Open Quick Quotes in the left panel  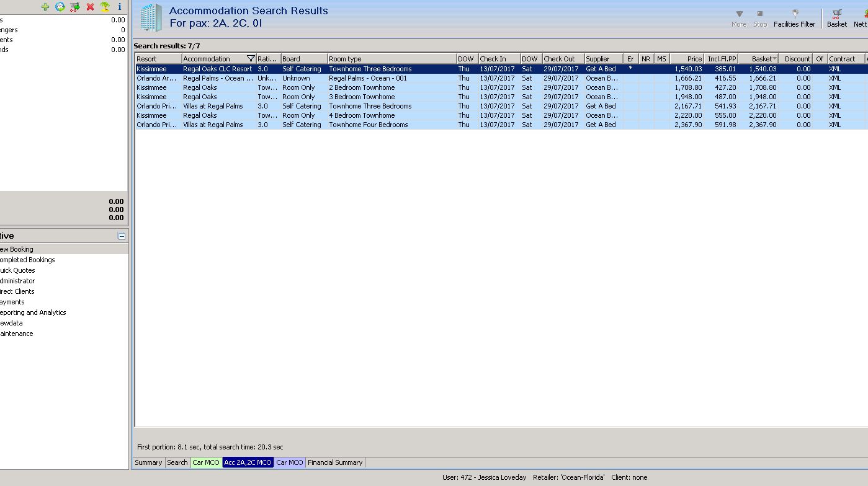[x=17, y=270]
